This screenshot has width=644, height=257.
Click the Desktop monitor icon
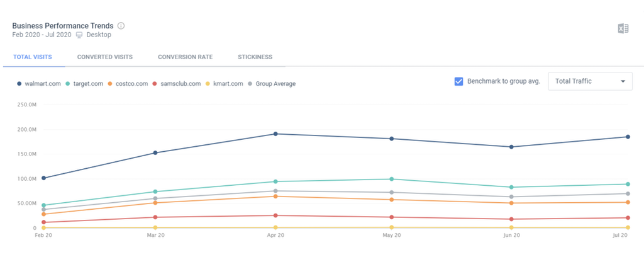80,35
